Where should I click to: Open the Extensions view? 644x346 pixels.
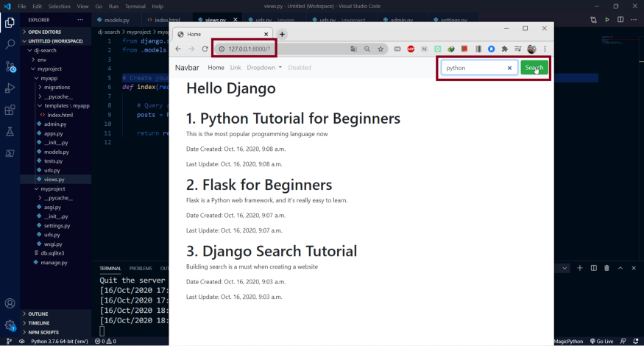pos(10,110)
